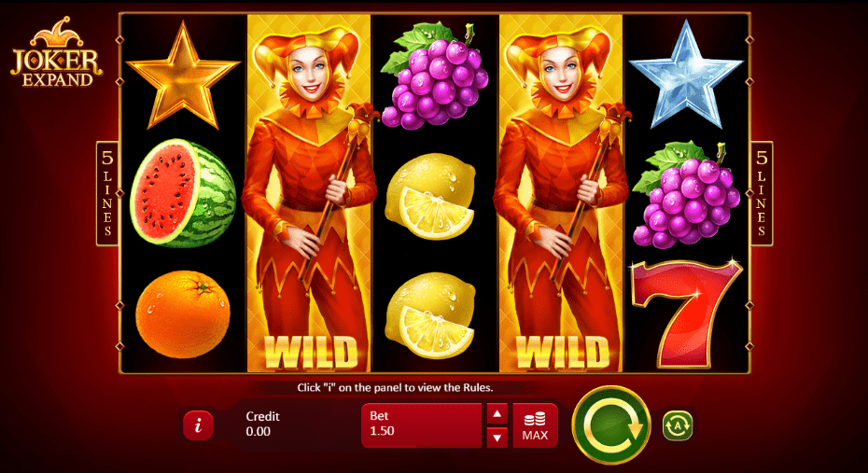Click the left "5 LINES" indicator
Viewport: 868px width, 473px height.
(x=107, y=193)
